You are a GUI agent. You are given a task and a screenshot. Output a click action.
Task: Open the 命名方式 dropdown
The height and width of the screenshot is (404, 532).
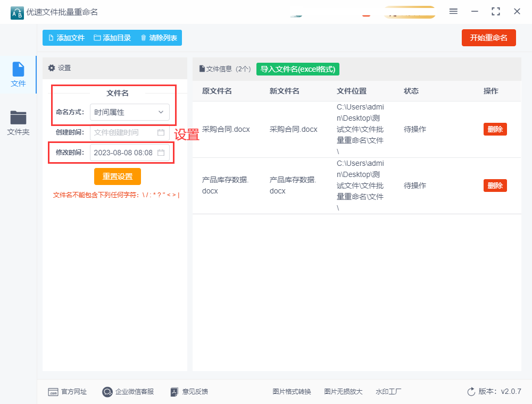point(130,112)
